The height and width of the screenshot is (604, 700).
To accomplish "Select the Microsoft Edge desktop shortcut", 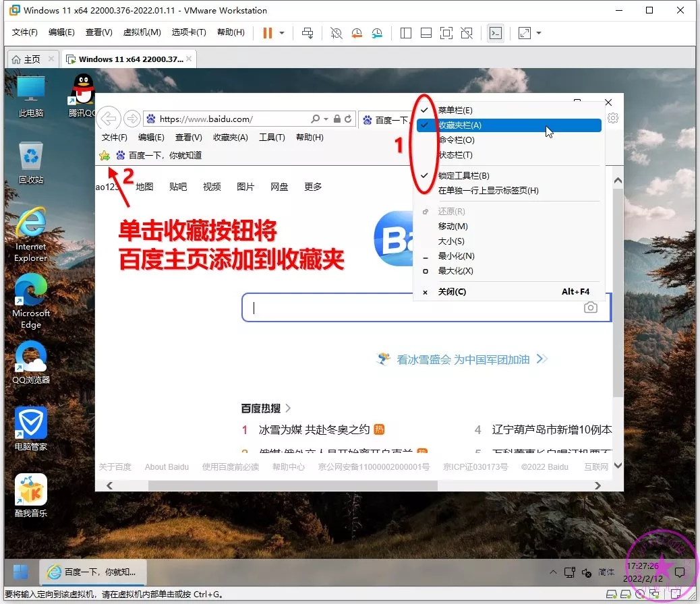I will click(x=31, y=302).
